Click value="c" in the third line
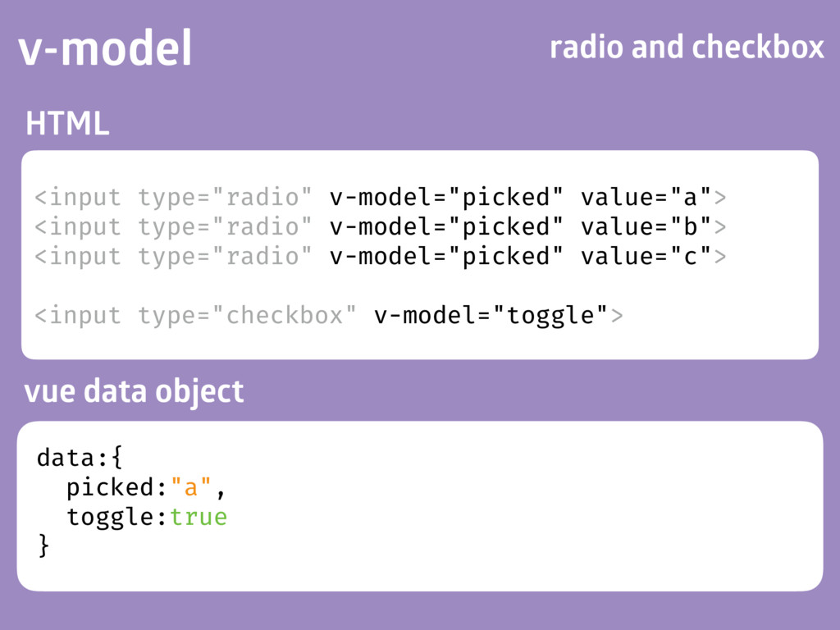This screenshot has width=840, height=630. pos(646,256)
